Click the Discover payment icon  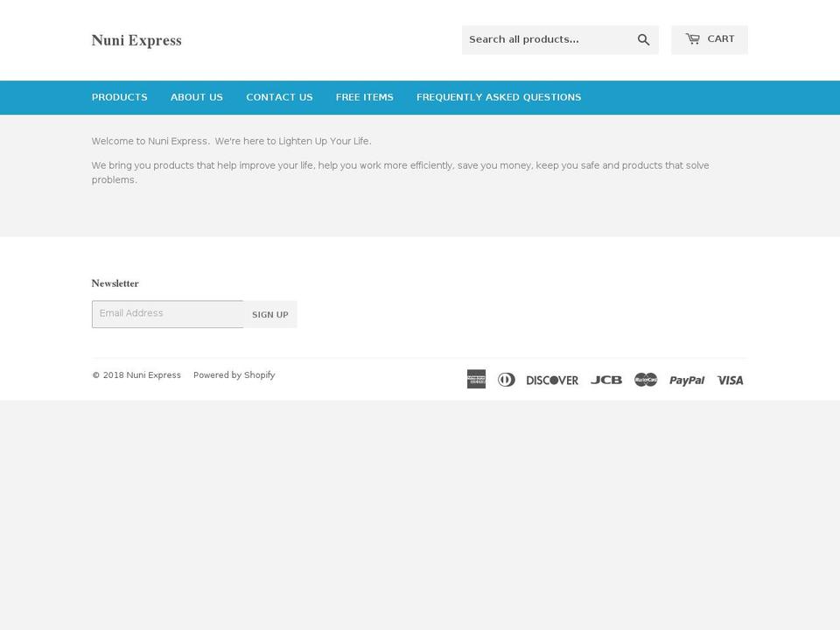click(x=552, y=381)
